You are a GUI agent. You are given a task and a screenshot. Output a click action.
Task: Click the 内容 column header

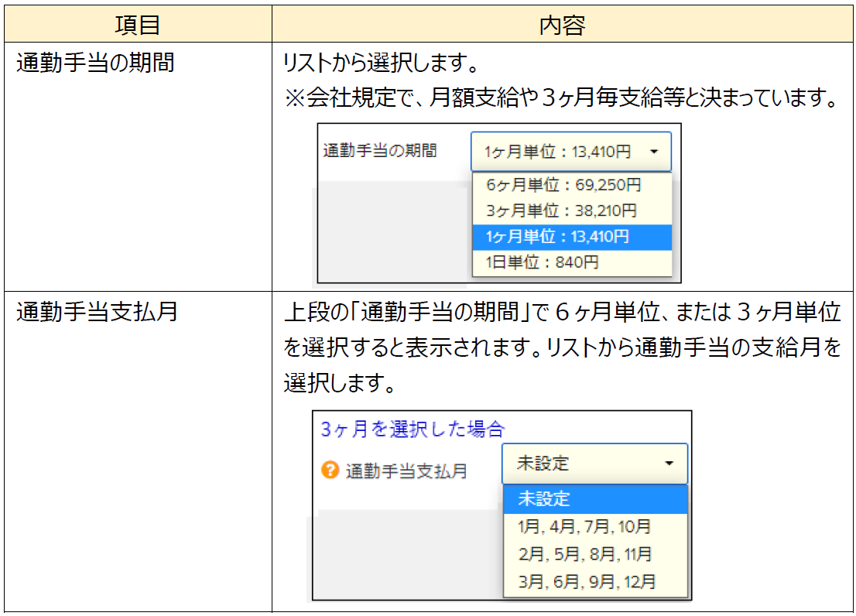click(562, 26)
